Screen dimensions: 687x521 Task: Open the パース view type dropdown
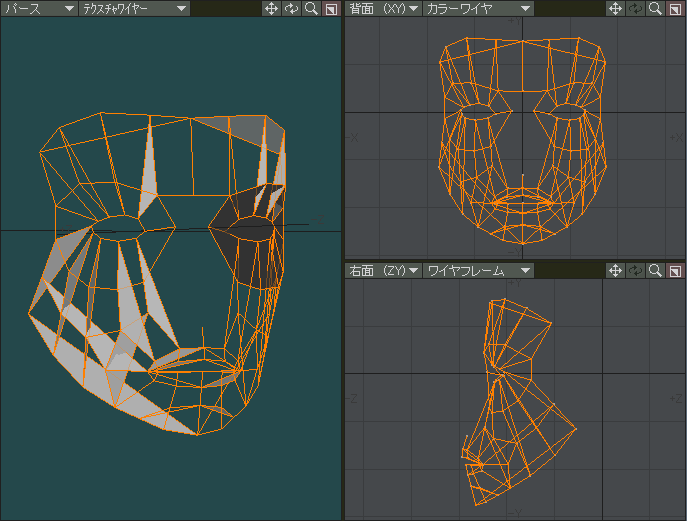[39, 8]
